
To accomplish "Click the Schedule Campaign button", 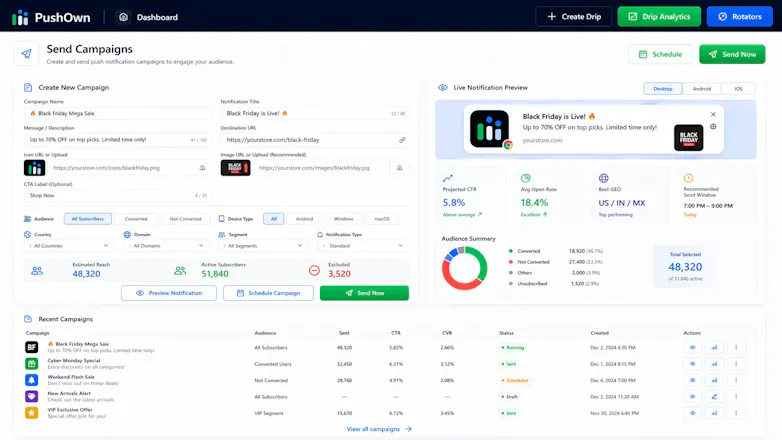I will point(268,293).
